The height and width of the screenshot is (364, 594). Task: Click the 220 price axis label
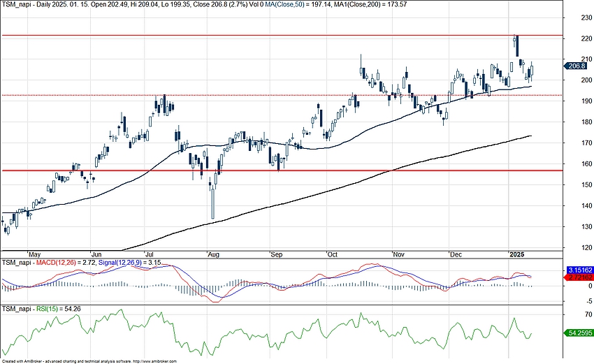(x=587, y=38)
